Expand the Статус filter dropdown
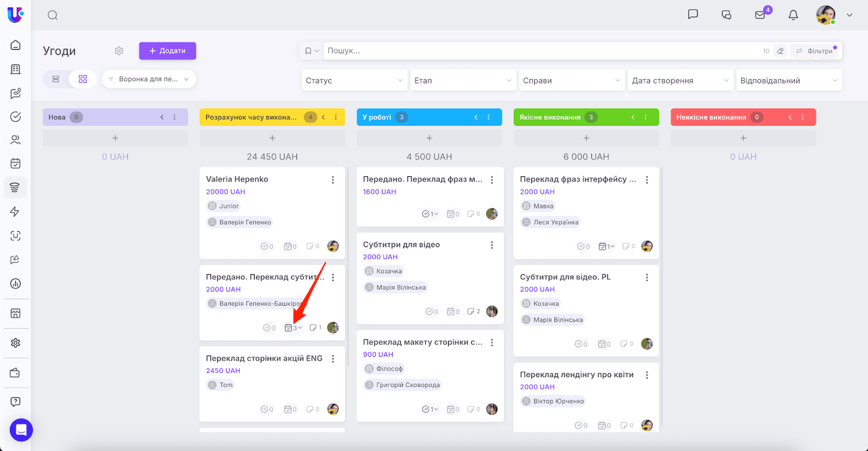The height and width of the screenshot is (451, 868). 354,80
